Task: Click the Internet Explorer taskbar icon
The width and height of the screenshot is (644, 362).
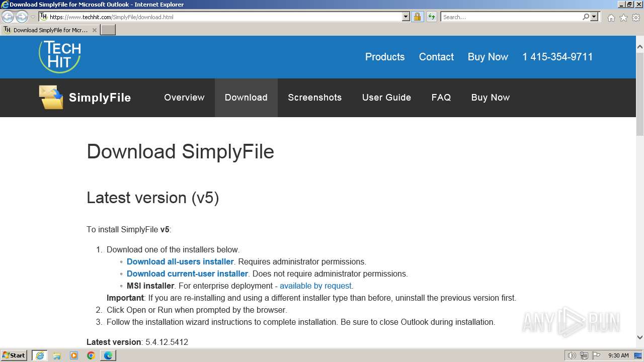Action: [40, 355]
